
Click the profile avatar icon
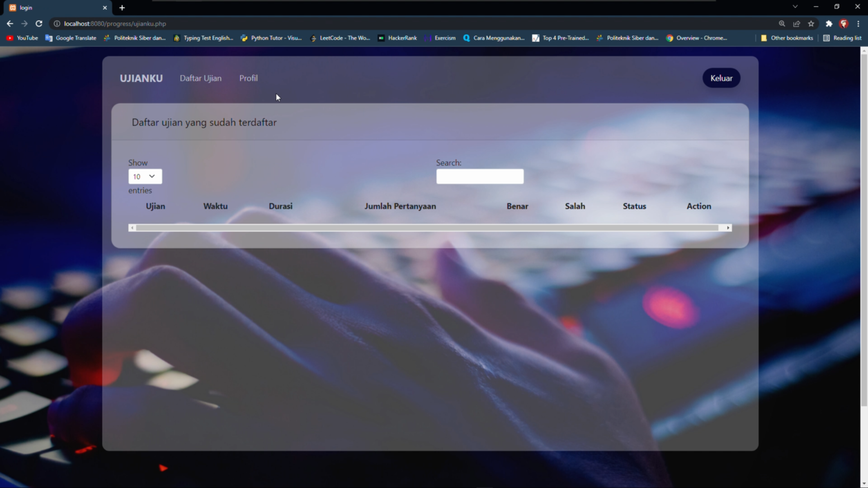pos(844,23)
